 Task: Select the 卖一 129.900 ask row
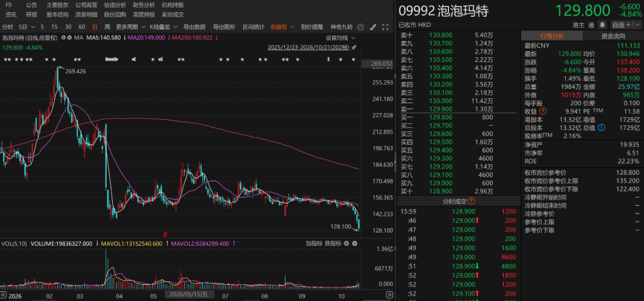click(459, 109)
